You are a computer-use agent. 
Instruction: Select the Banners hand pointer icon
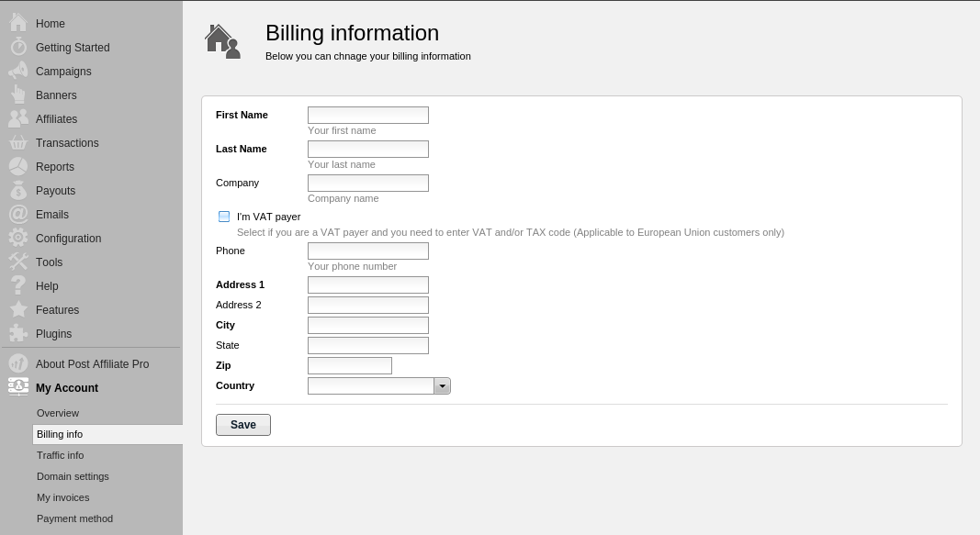(x=18, y=95)
